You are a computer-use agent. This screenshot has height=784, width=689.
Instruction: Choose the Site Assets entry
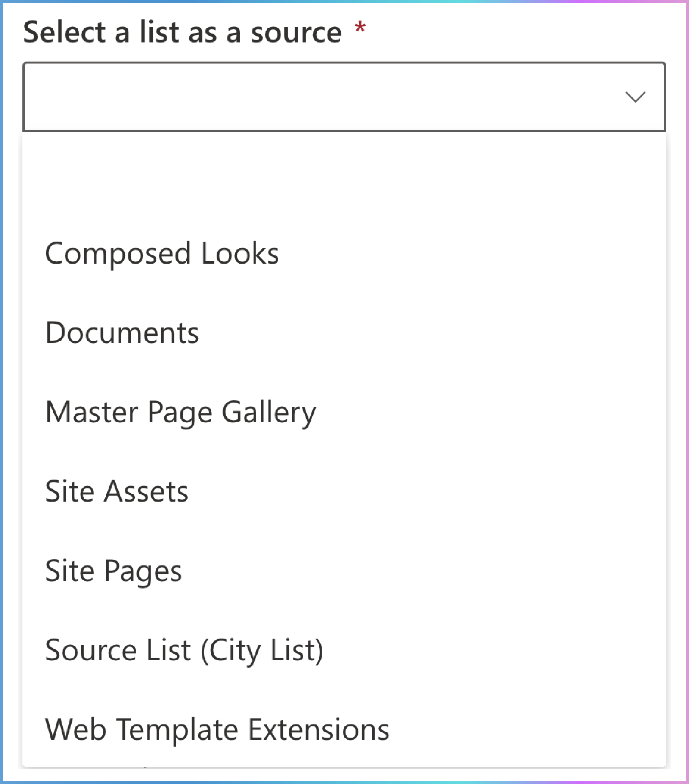[x=344, y=491]
